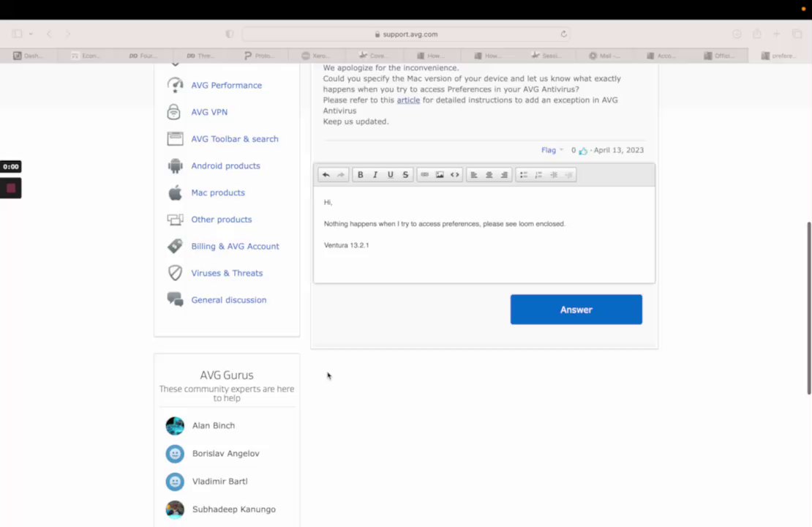
Task: Open the General discussion category
Action: [x=229, y=300]
